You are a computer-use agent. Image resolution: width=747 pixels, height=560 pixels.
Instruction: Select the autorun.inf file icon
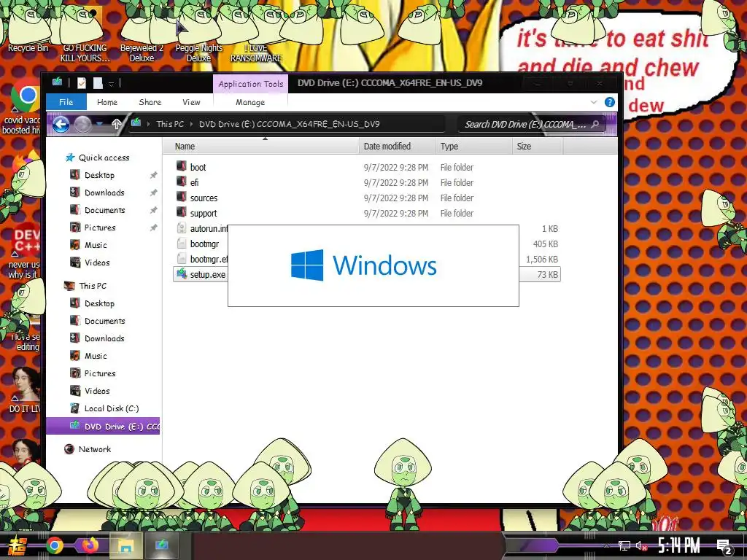click(x=182, y=228)
